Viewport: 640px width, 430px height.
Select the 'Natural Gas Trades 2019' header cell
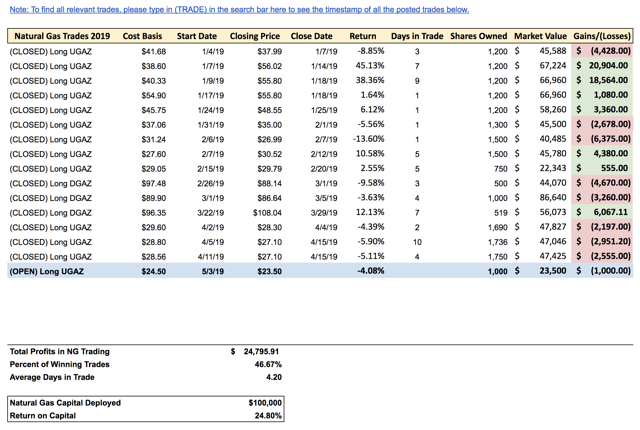pyautogui.click(x=62, y=36)
